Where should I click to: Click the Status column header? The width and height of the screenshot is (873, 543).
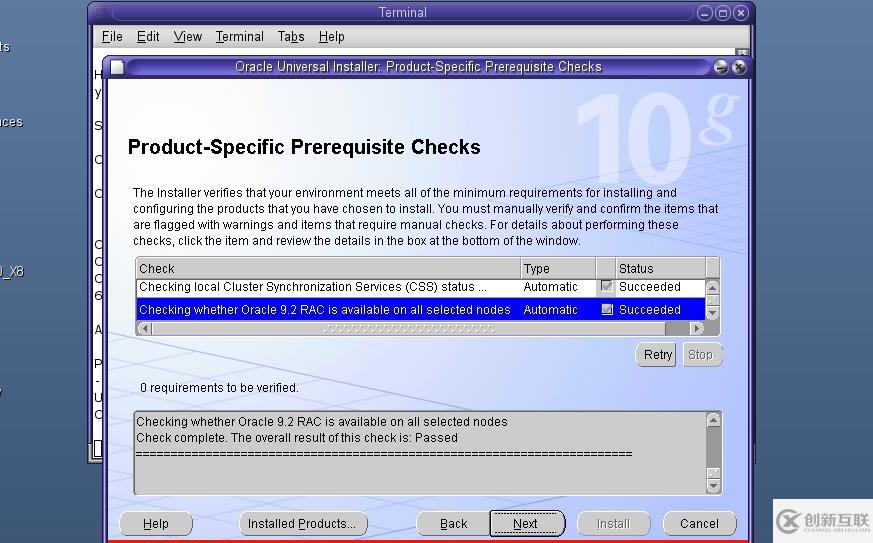coord(660,268)
